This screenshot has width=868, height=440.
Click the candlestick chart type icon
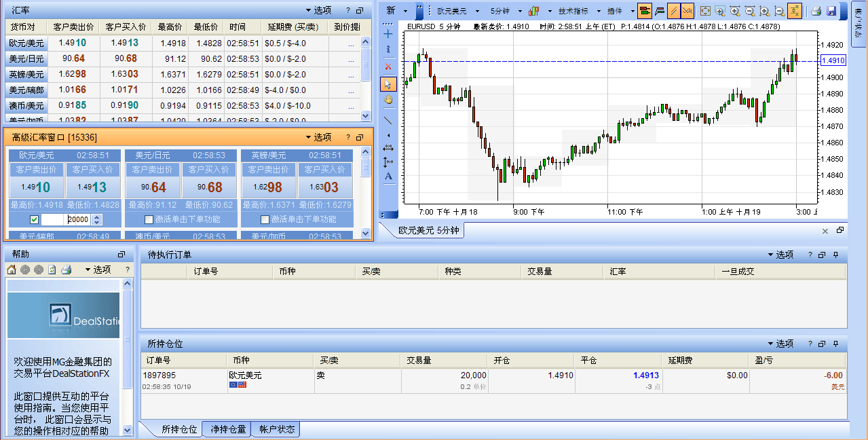pos(534,11)
